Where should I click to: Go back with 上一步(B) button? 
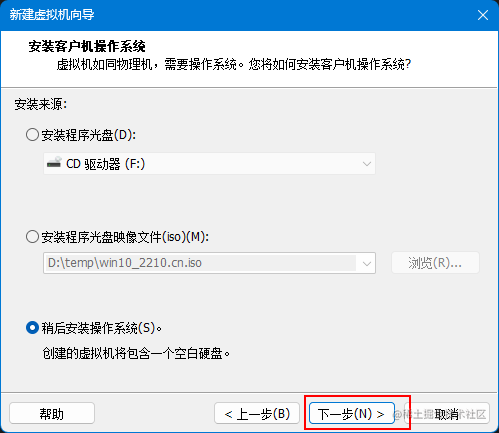coord(257,414)
